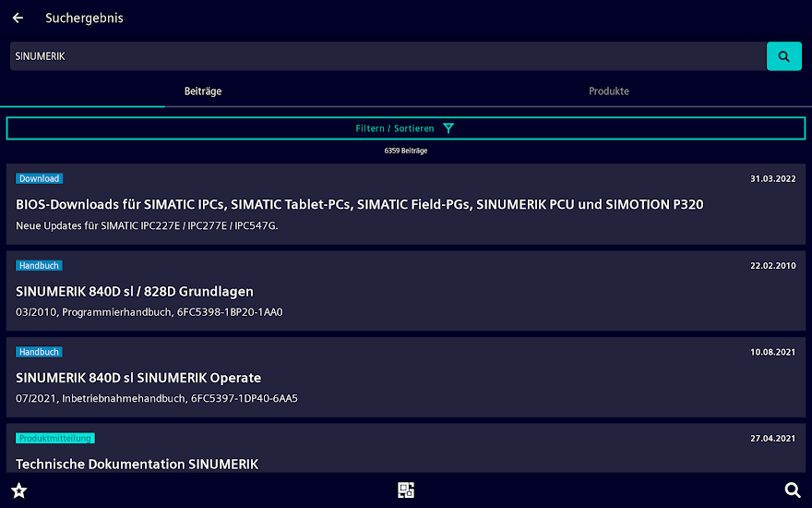
Task: Open favorites via the star icon
Action: click(18, 490)
